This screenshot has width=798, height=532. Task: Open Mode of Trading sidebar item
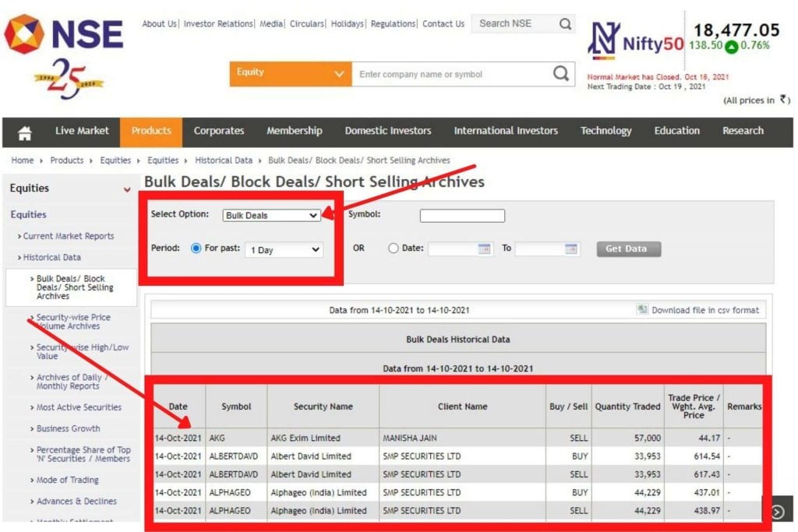tap(68, 480)
